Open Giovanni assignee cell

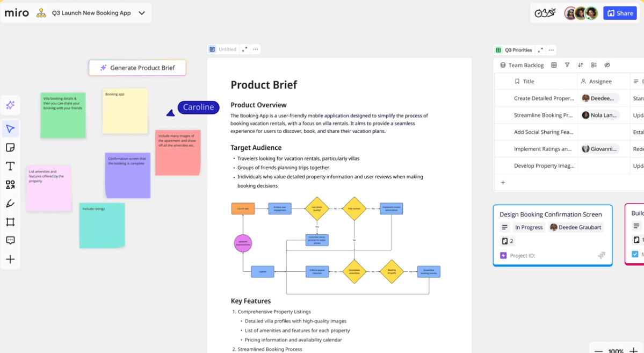coord(600,149)
